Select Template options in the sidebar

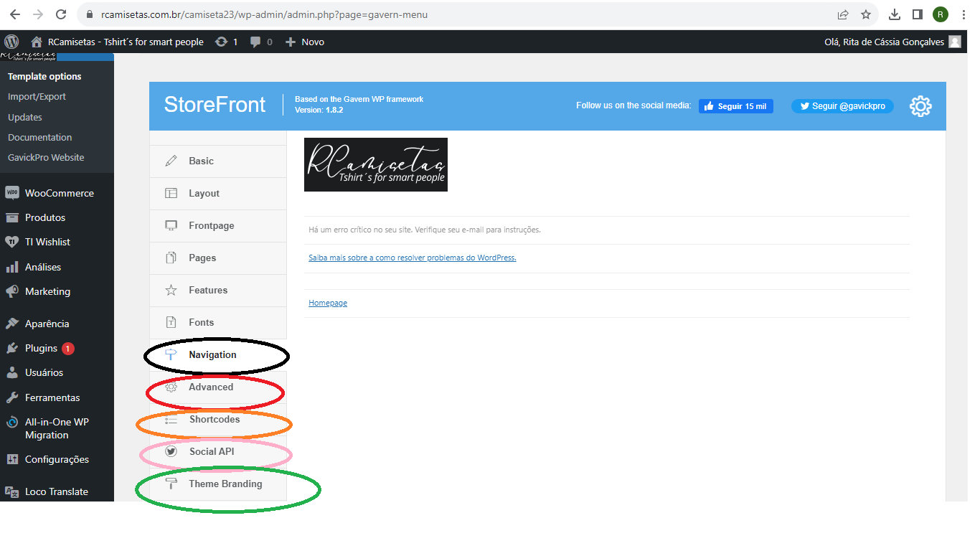[44, 77]
